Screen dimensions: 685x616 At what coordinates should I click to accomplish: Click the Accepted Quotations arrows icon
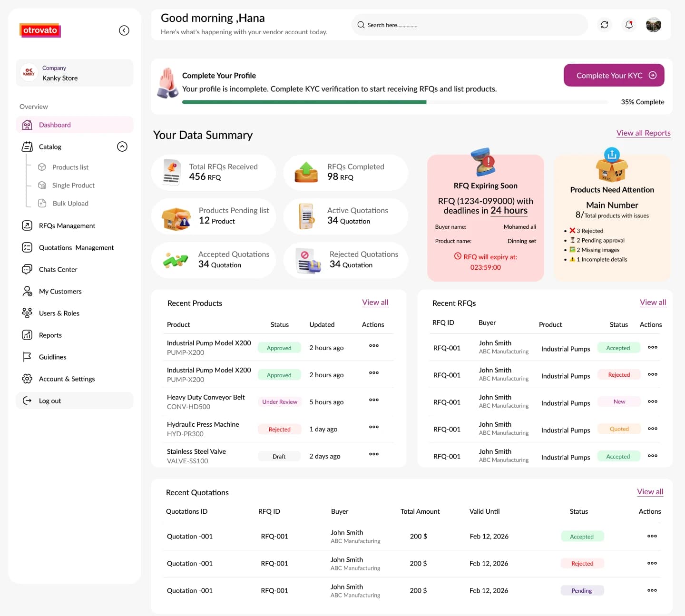pyautogui.click(x=176, y=261)
